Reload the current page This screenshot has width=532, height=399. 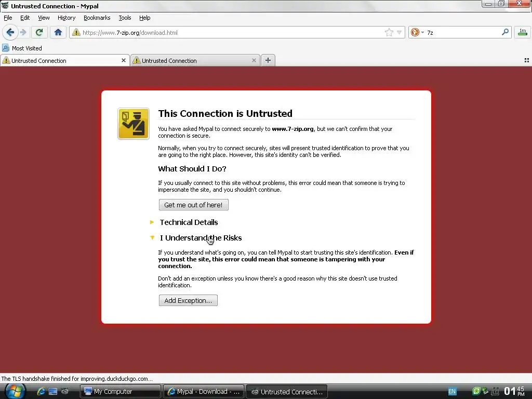click(x=39, y=33)
